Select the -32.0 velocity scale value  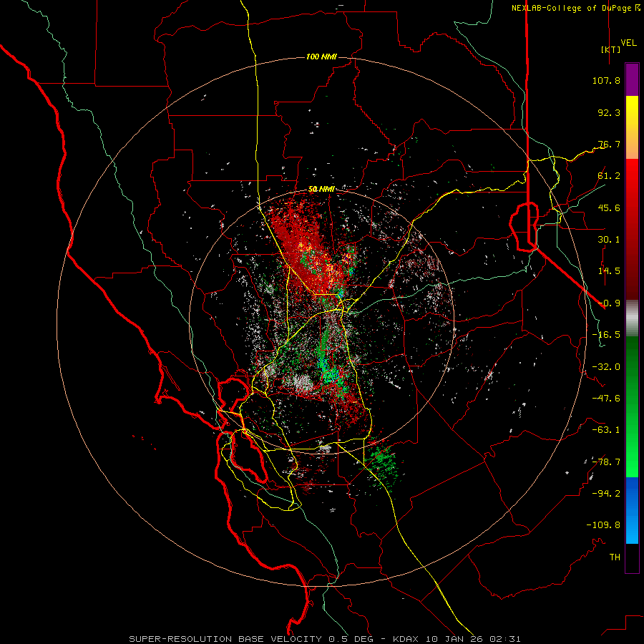click(606, 367)
